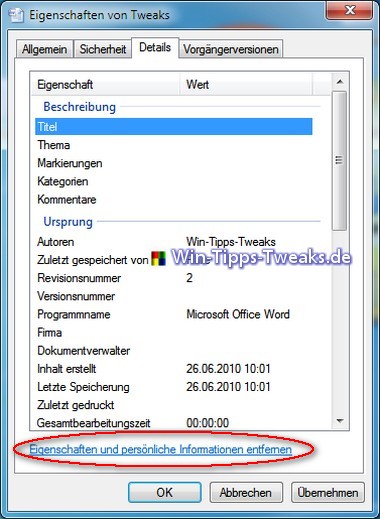Click the Übernehmen button
The width and height of the screenshot is (380, 519).
[328, 492]
